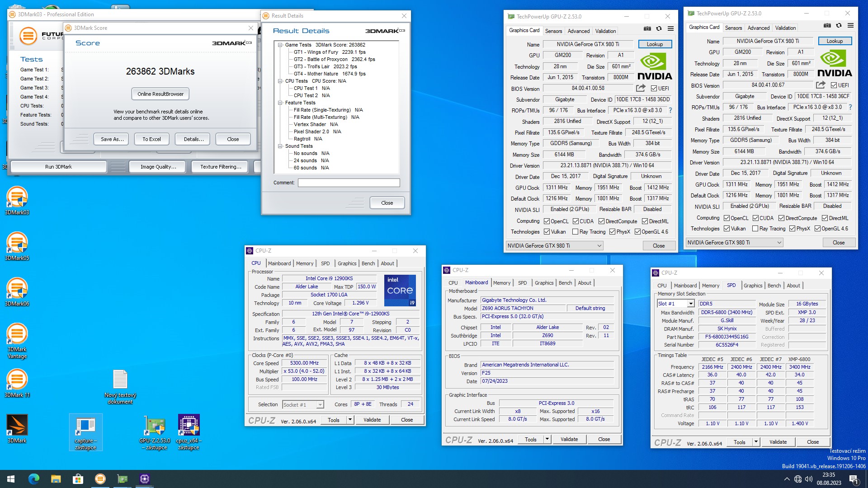Open File Explorer from the taskbar

pos(56,479)
